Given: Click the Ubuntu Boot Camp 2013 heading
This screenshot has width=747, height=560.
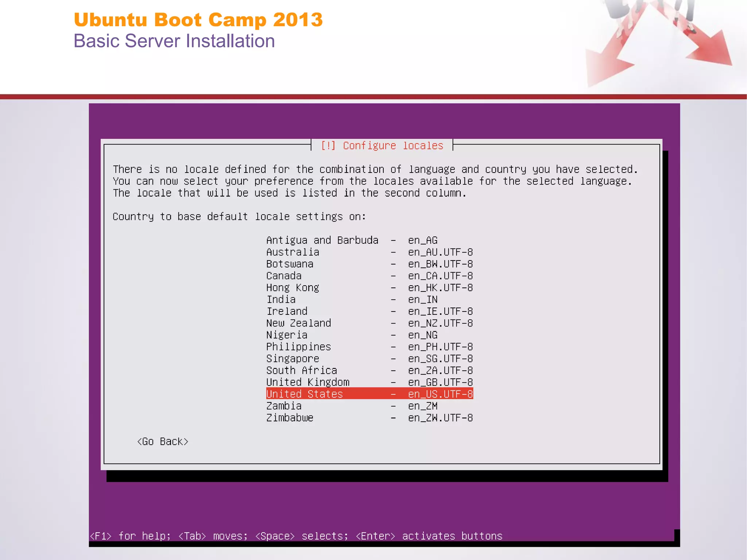Looking at the screenshot, I should (x=198, y=19).
